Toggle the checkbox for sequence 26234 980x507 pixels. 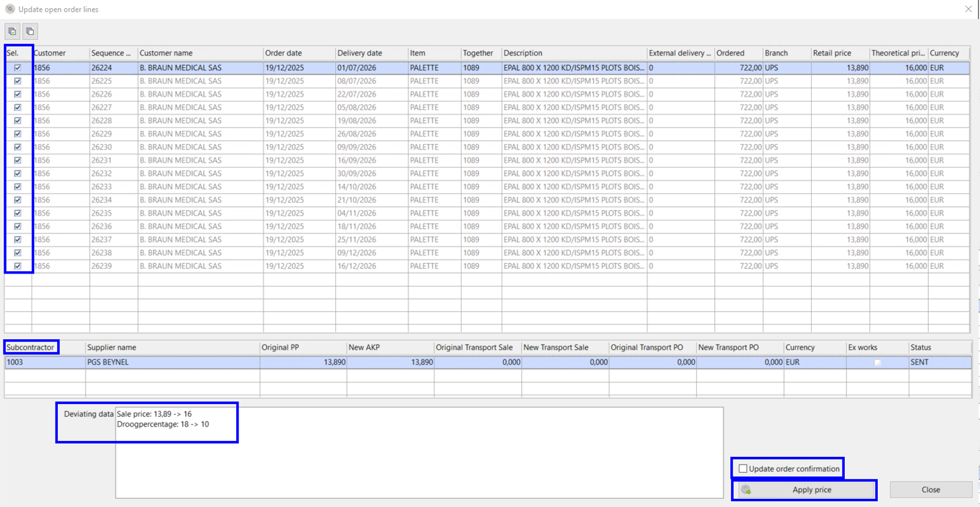tap(18, 200)
